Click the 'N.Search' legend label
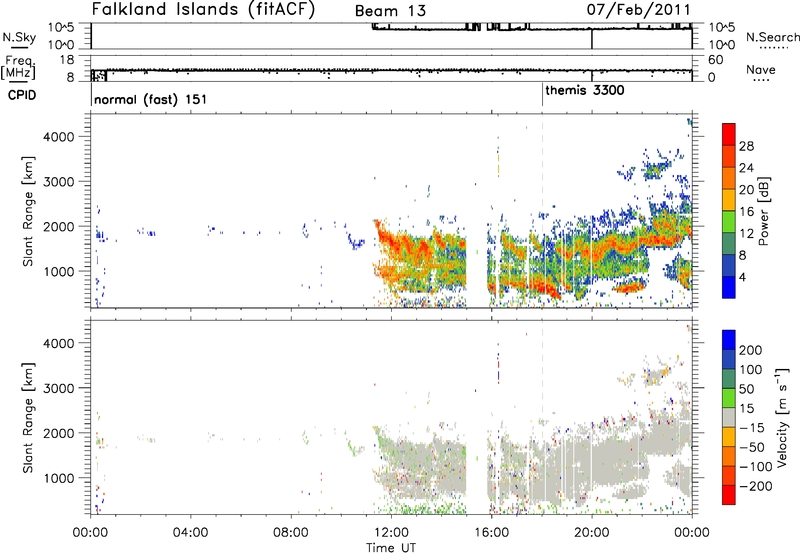The width and height of the screenshot is (800, 554). click(772, 37)
